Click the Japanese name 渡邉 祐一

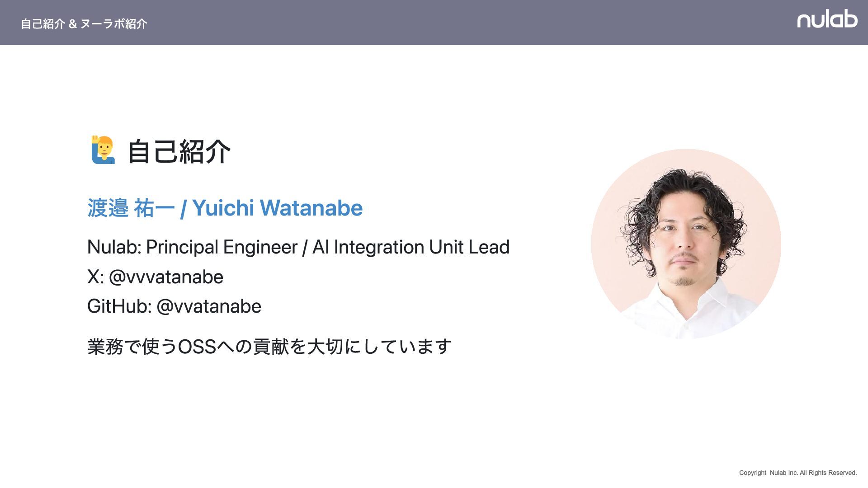pyautogui.click(x=131, y=208)
